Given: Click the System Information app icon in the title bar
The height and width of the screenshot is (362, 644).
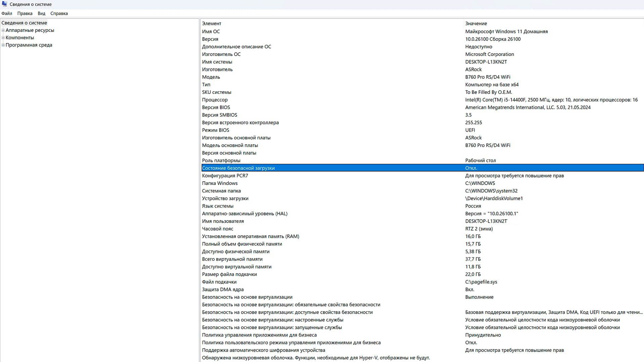Looking at the screenshot, I should 4,4.
